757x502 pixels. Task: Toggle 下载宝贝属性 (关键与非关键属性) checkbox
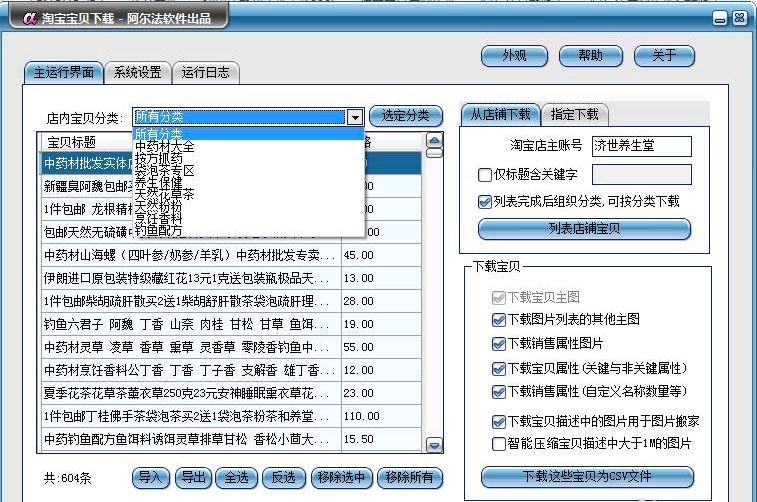pos(499,369)
